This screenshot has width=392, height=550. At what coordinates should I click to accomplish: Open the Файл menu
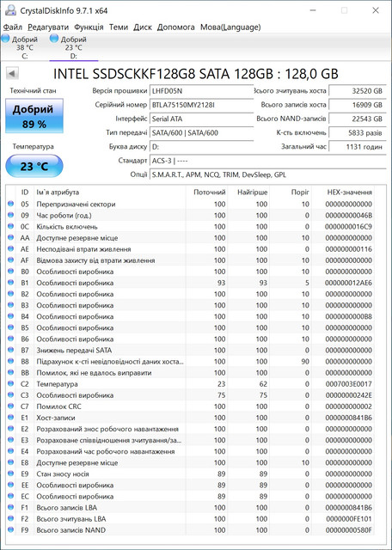pos(13,27)
